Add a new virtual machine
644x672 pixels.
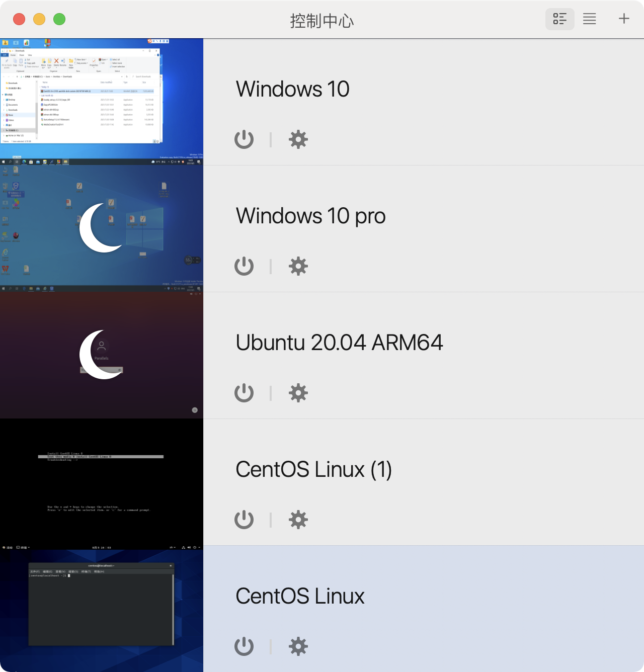coord(623,19)
